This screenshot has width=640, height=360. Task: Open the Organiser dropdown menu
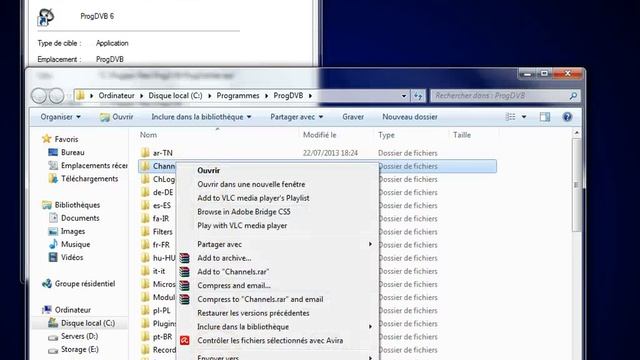[x=60, y=117]
